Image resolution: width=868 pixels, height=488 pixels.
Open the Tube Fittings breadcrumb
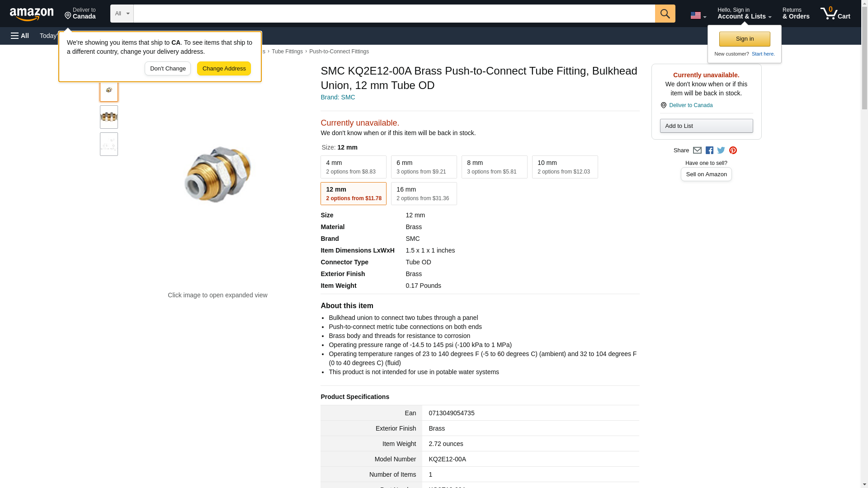click(287, 52)
